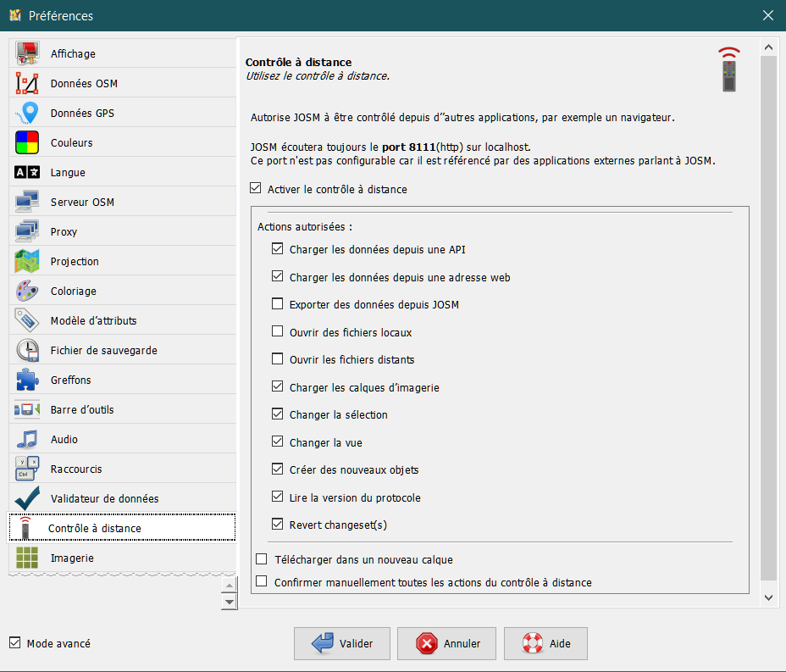This screenshot has height=672, width=786.
Task: Select the Données OSM icon
Action: 27,84
